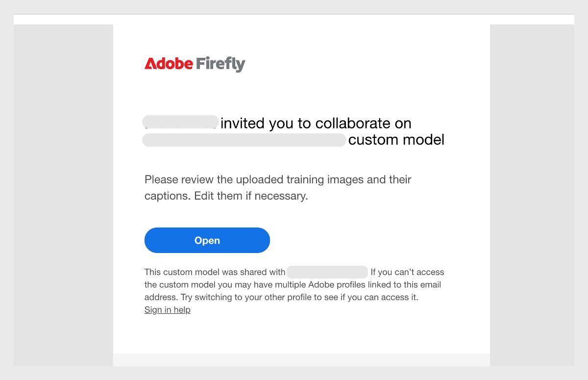Viewport: 588px width, 380px height.
Task: Click the redacted email after 'shared with'
Action: click(327, 272)
